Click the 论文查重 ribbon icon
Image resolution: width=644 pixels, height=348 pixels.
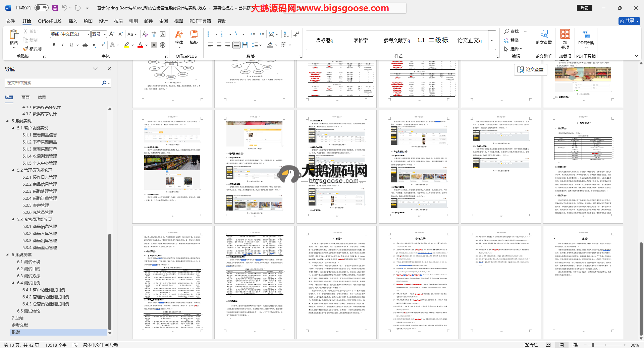(x=543, y=37)
